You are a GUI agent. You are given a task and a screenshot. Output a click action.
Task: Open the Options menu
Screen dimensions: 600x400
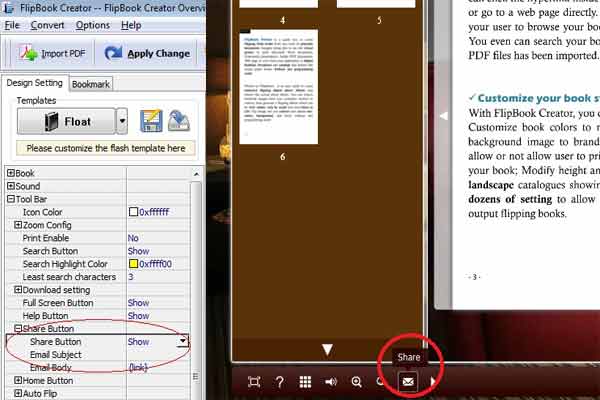point(93,25)
